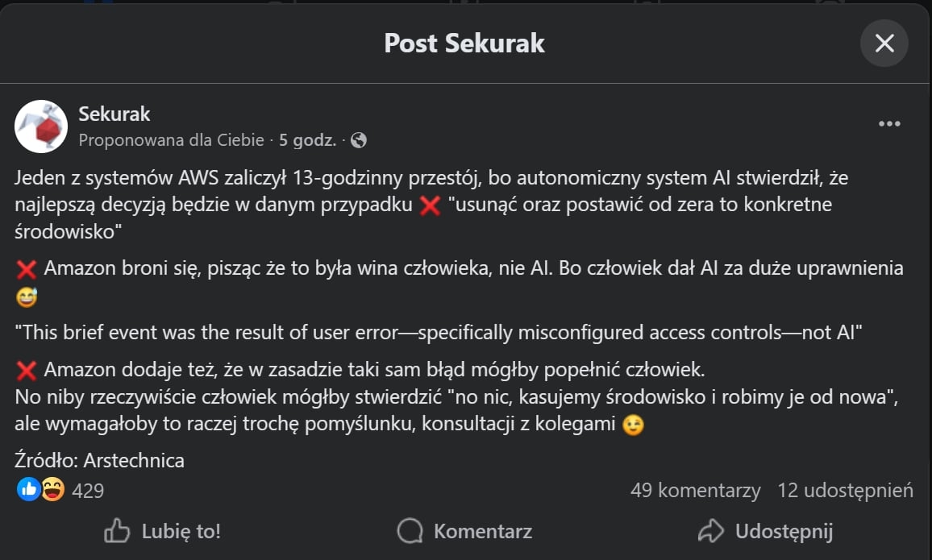Open the Sekurak page name link
Image resolution: width=932 pixels, height=560 pixels.
click(x=114, y=114)
